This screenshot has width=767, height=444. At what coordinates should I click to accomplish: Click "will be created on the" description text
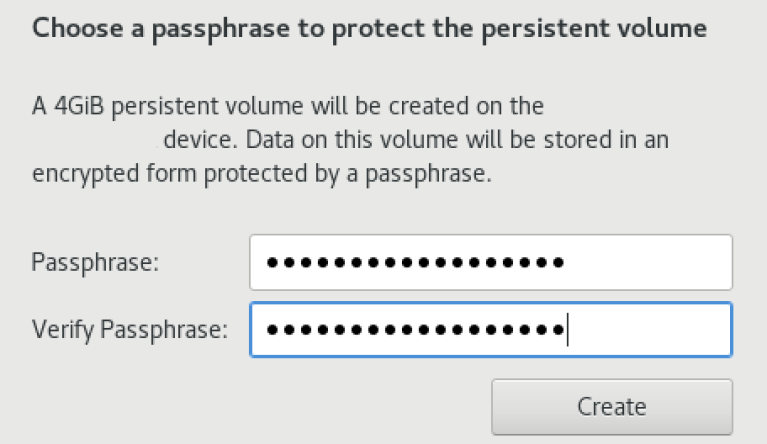click(446, 106)
